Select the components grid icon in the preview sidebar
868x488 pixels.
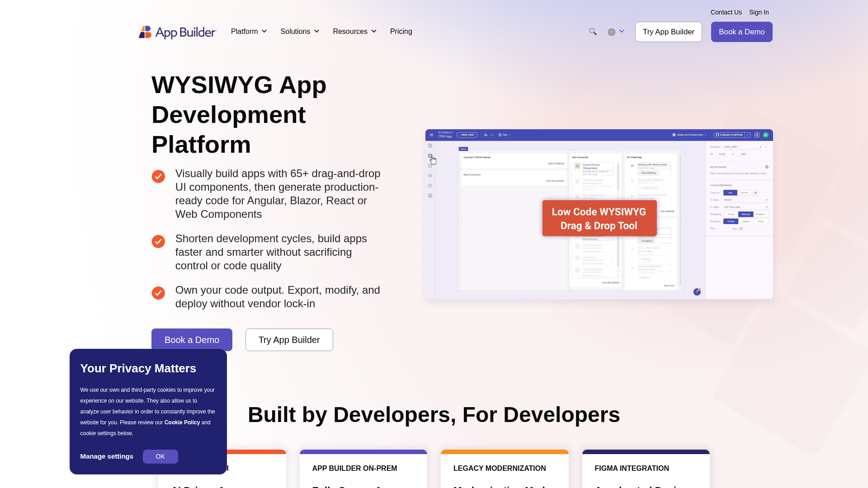[430, 156]
